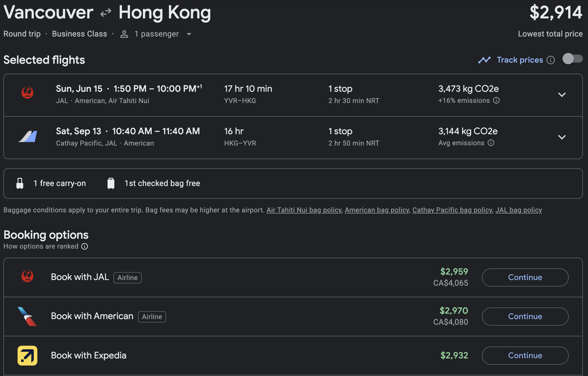
Task: Click the 2 hr 30 min NRT layover text
Action: click(354, 101)
